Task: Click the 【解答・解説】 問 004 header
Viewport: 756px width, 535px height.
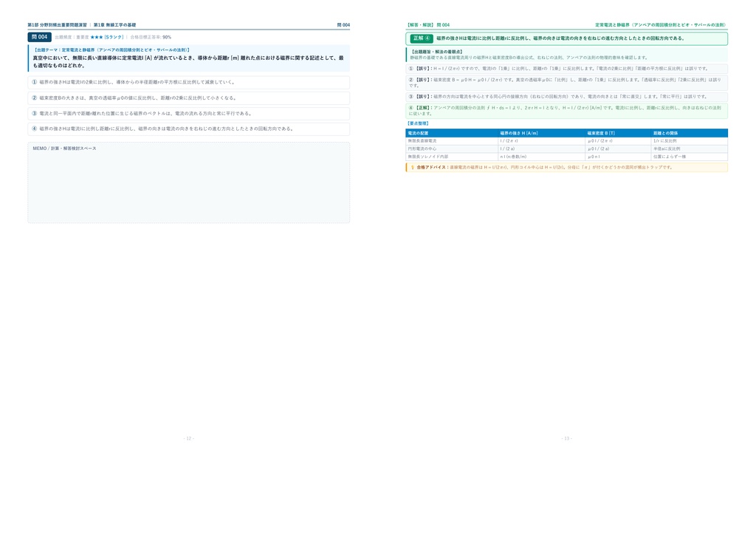Action: pyautogui.click(x=427, y=24)
